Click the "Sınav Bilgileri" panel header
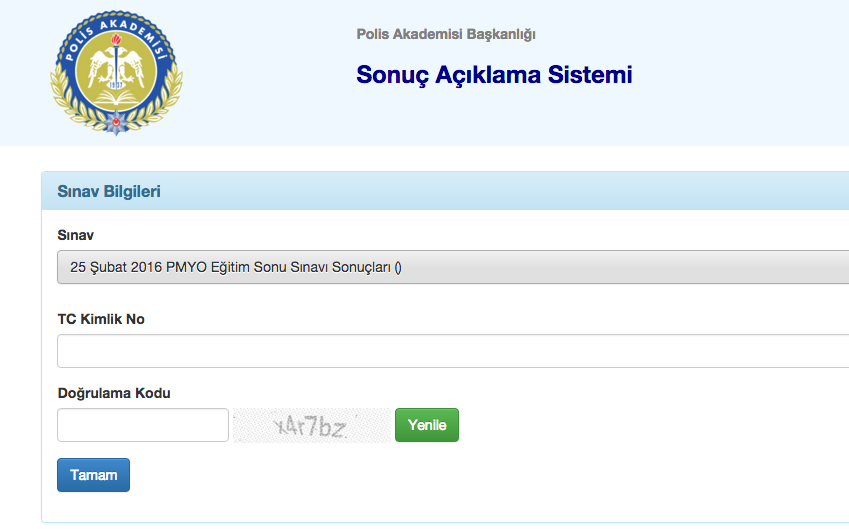This screenshot has width=849, height=529. pos(109,191)
